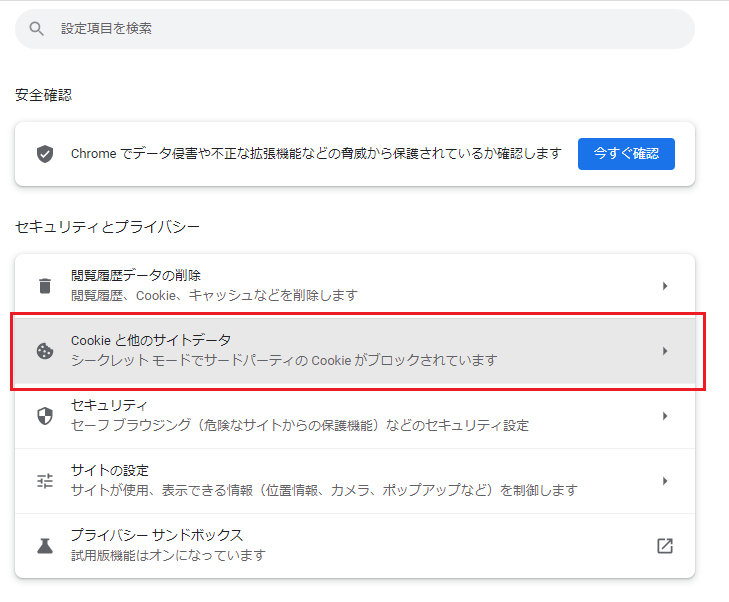Click chevron on Cookie と他のサイトデータ row
The height and width of the screenshot is (602, 729).
(665, 351)
